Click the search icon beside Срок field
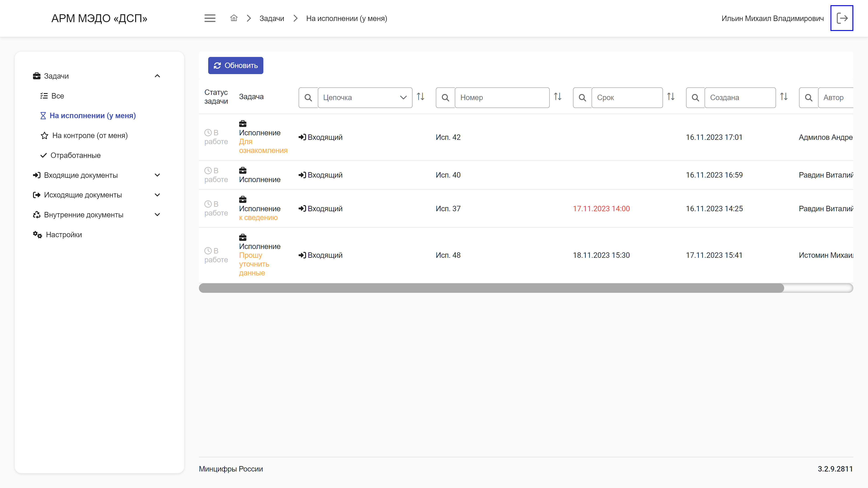868x488 pixels. click(582, 98)
